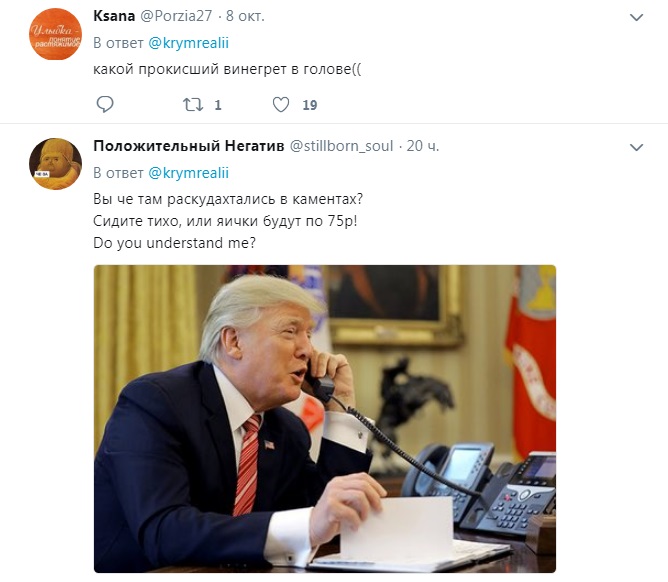Open @Porzia27 handle

[176, 16]
